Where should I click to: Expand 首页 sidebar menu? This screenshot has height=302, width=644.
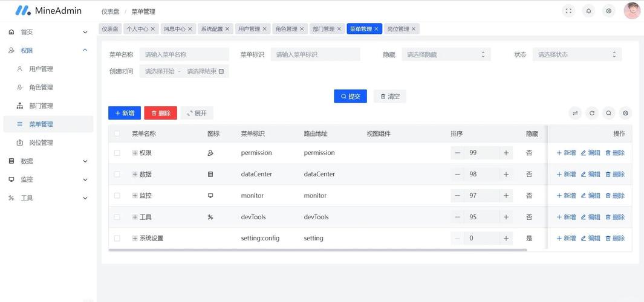(x=48, y=32)
